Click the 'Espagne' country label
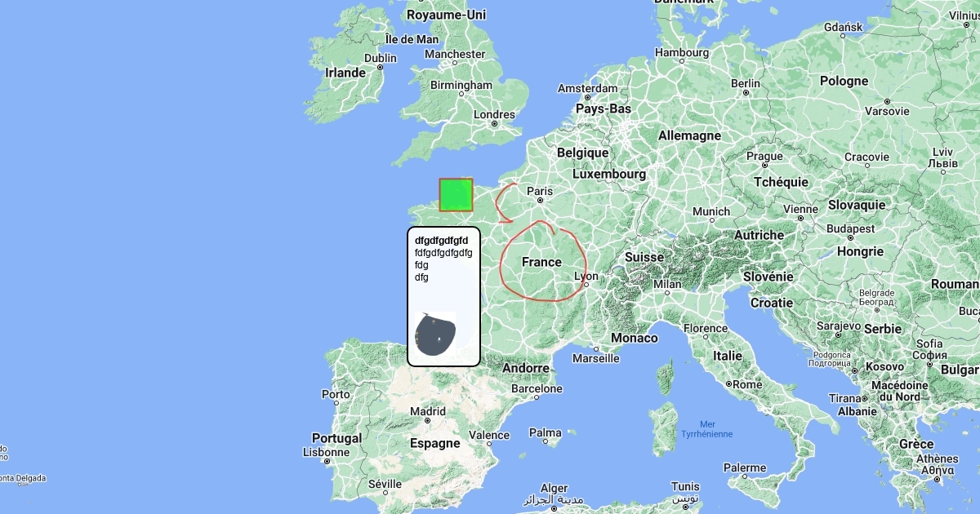Viewport: 980px width, 514px height. pos(435,443)
